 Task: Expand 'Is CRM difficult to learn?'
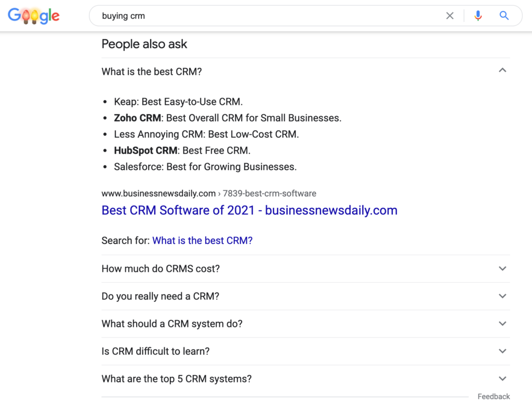(502, 351)
